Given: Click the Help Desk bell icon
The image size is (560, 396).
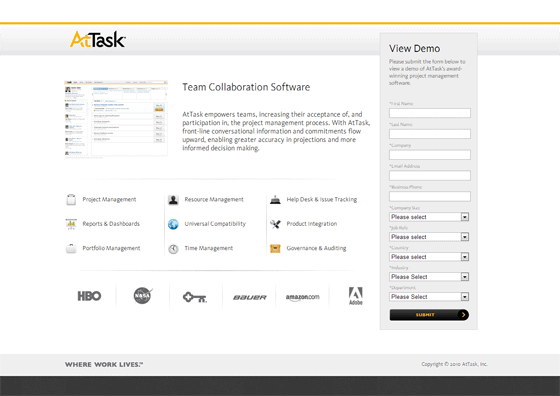Looking at the screenshot, I should 275,200.
